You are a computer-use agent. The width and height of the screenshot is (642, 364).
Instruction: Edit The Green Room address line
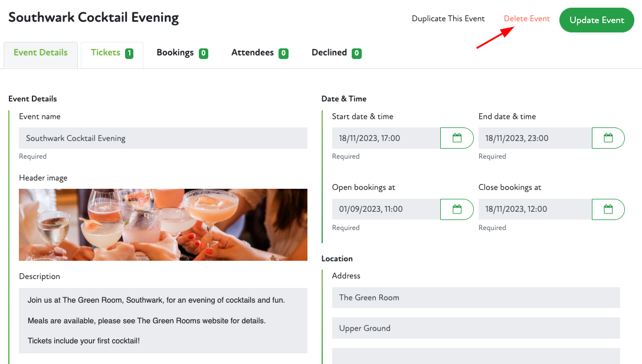(476, 298)
